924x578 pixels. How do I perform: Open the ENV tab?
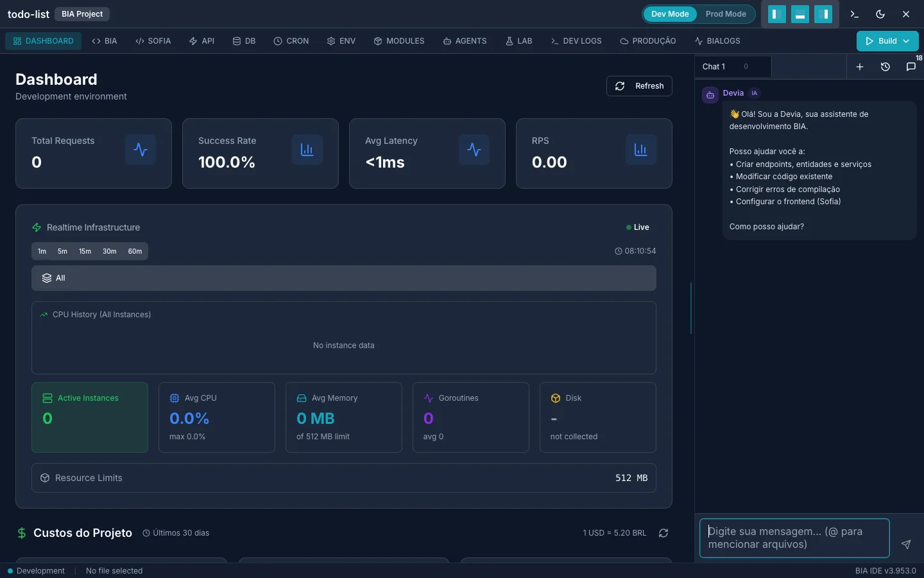coord(341,41)
